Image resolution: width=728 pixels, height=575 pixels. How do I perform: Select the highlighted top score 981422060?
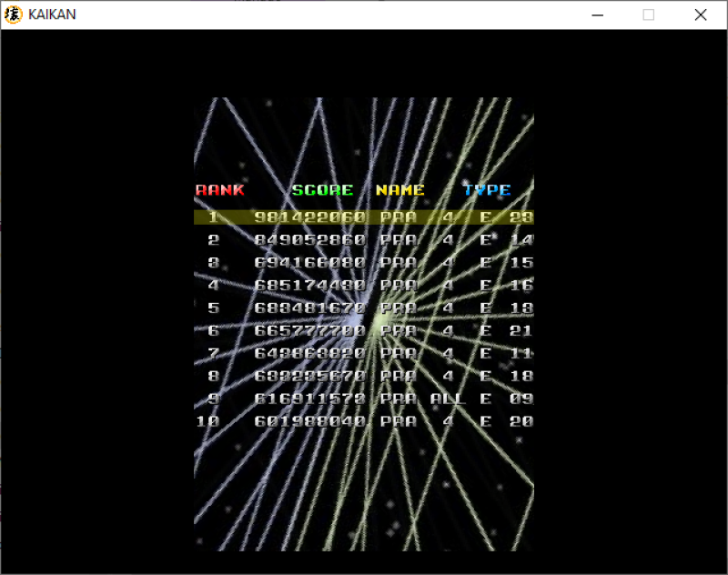click(309, 217)
